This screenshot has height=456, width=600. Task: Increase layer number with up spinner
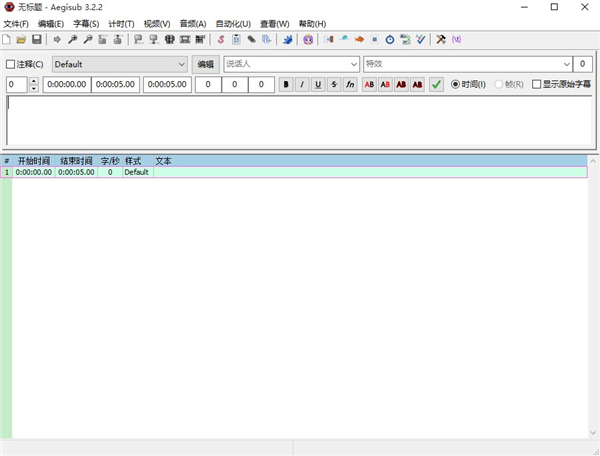(x=34, y=81)
